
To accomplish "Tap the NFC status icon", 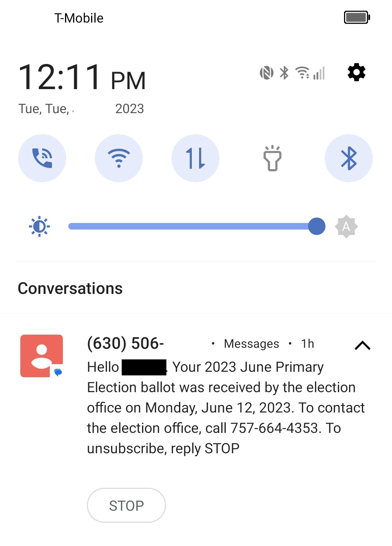I will pyautogui.click(x=266, y=73).
